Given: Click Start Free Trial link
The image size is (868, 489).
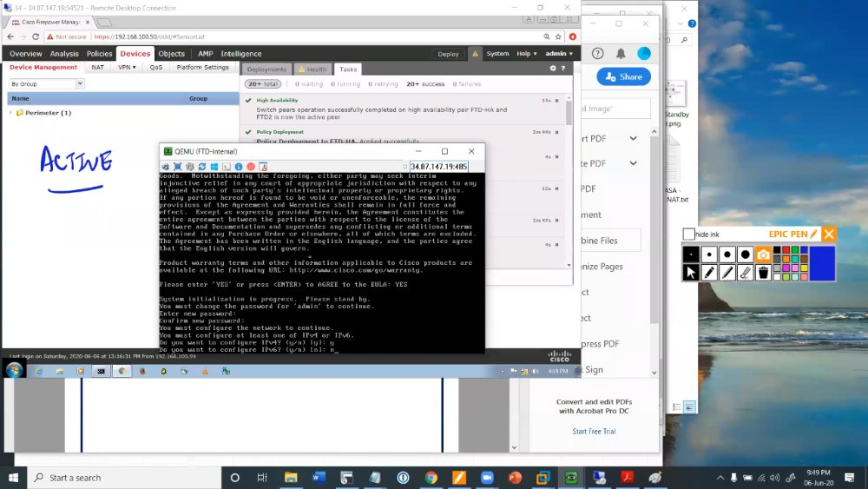Looking at the screenshot, I should pos(594,432).
